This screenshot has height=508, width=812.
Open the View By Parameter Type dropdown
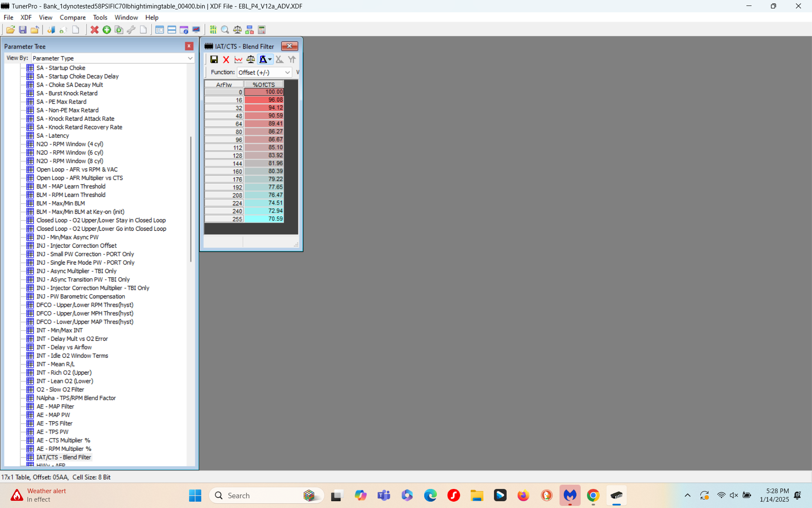pyautogui.click(x=190, y=58)
